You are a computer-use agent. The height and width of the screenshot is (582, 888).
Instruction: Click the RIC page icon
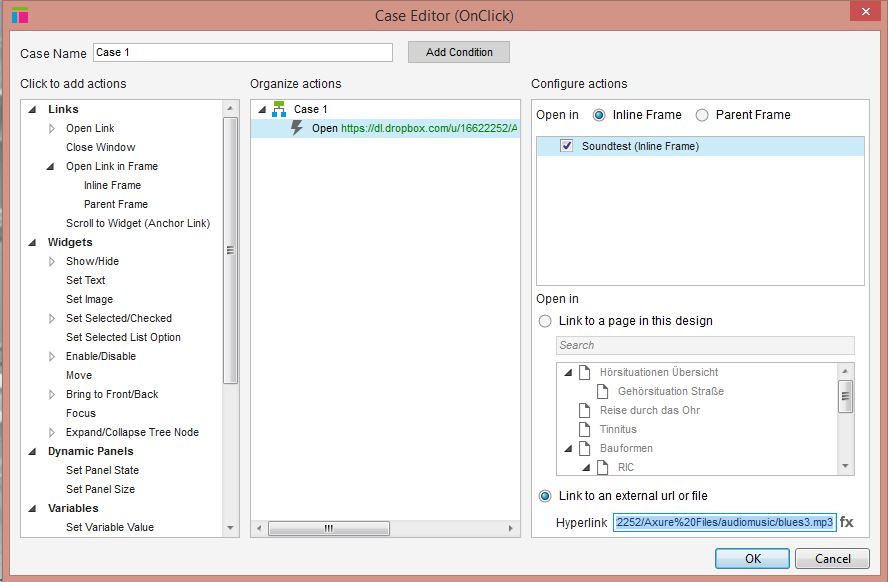(603, 467)
